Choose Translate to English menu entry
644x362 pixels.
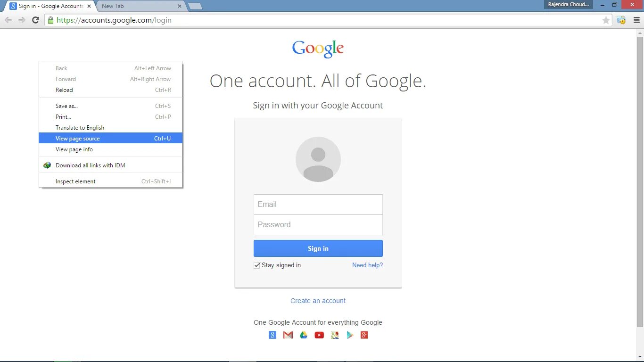click(x=111, y=128)
